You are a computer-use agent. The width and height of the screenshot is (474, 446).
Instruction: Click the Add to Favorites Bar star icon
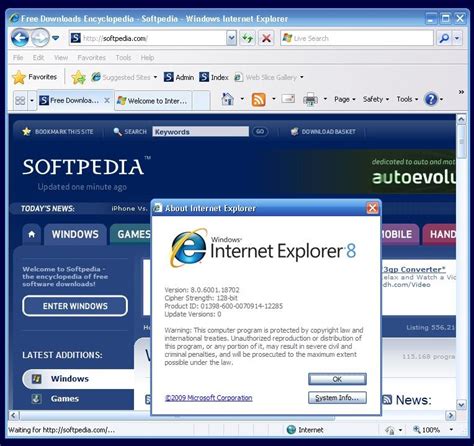(78, 77)
